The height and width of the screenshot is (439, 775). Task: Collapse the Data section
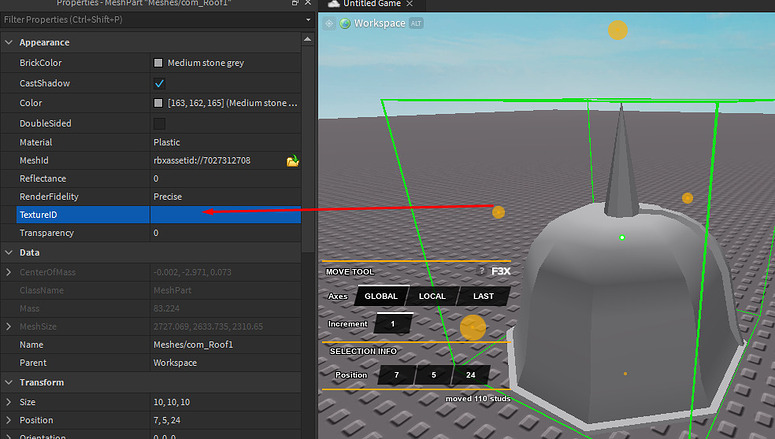coord(9,253)
